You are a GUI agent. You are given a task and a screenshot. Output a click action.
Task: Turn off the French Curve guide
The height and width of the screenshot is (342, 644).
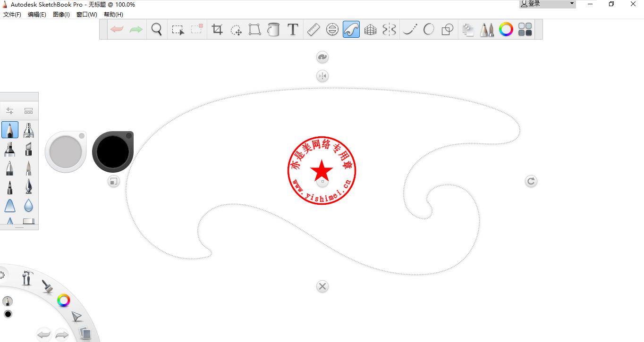[351, 29]
